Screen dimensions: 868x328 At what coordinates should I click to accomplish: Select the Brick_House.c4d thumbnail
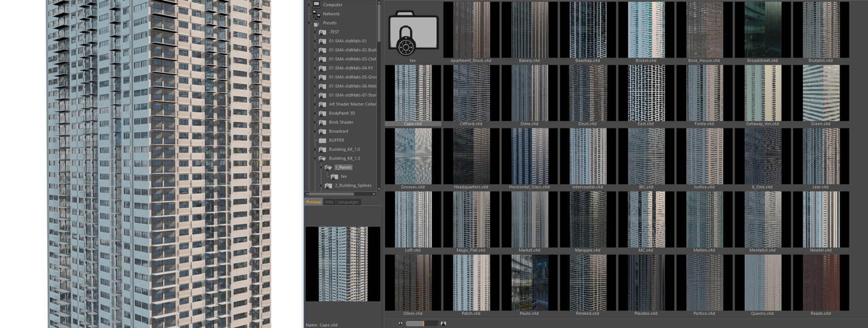[704, 29]
